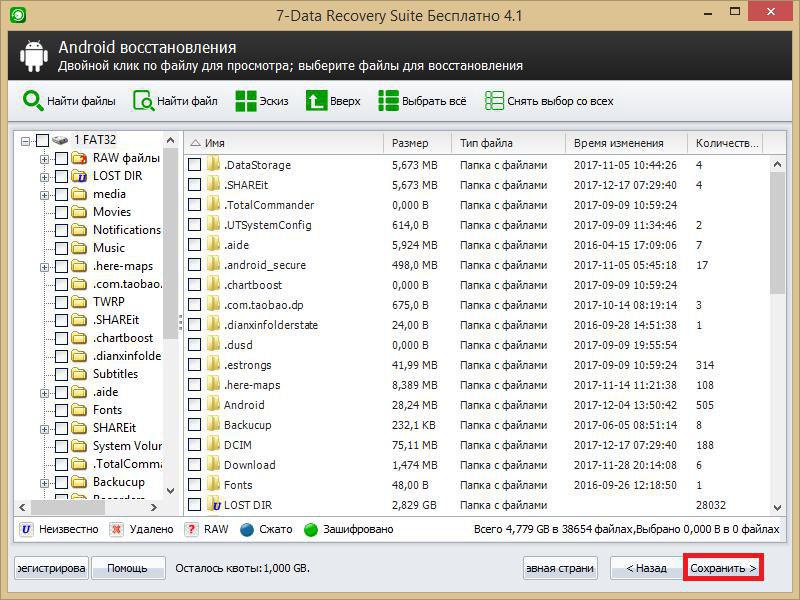
Task: Click the Сжато blue legend icon
Action: (x=247, y=530)
